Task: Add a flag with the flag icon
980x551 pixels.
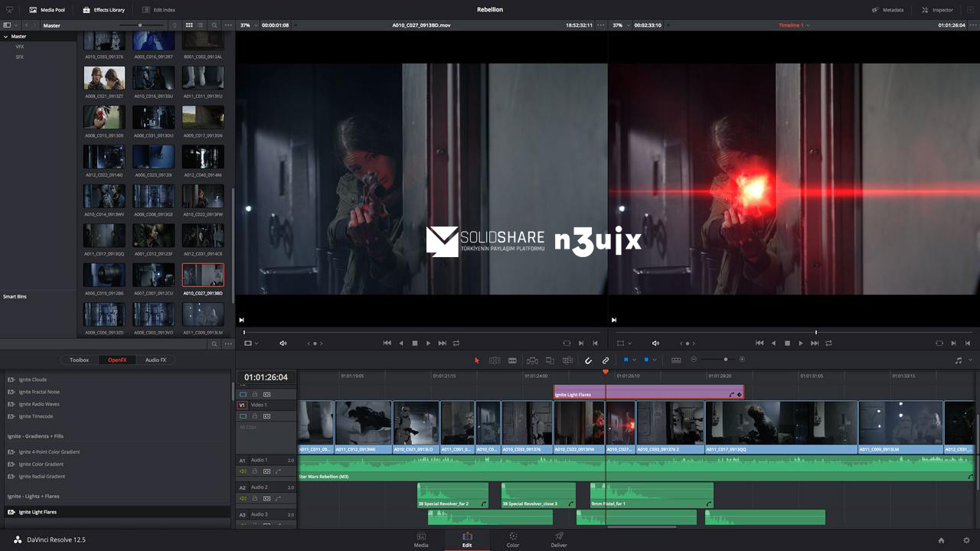Action: click(626, 360)
